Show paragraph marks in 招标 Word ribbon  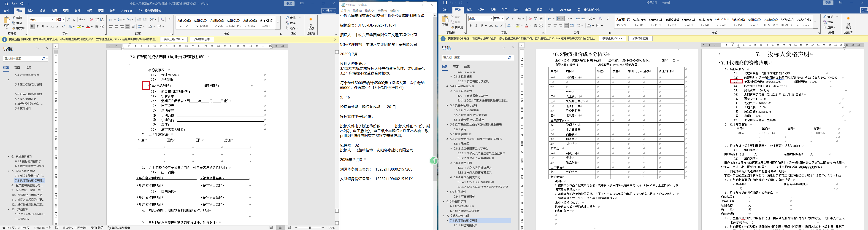[169, 19]
